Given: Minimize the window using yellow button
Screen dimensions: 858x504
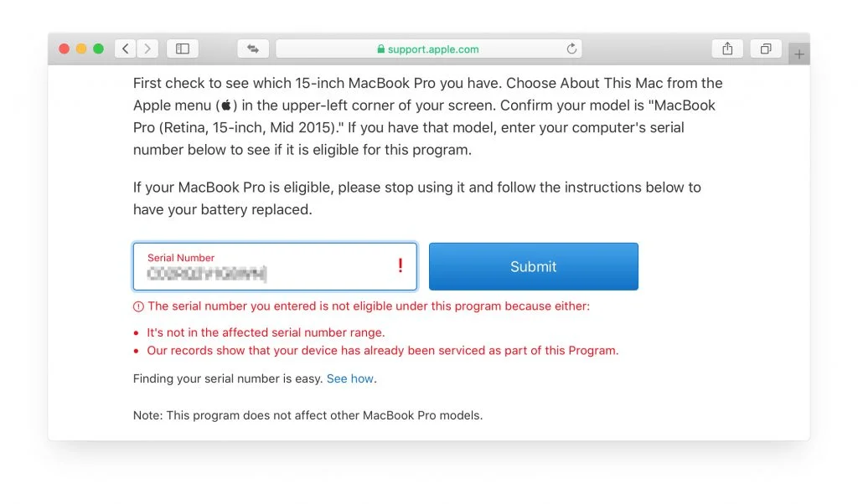Looking at the screenshot, I should pyautogui.click(x=81, y=49).
